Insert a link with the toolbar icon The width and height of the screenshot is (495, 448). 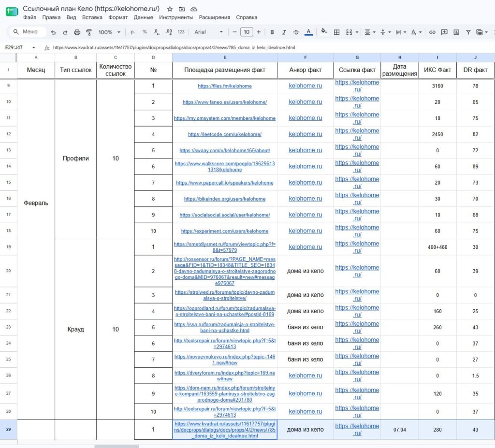(x=432, y=32)
